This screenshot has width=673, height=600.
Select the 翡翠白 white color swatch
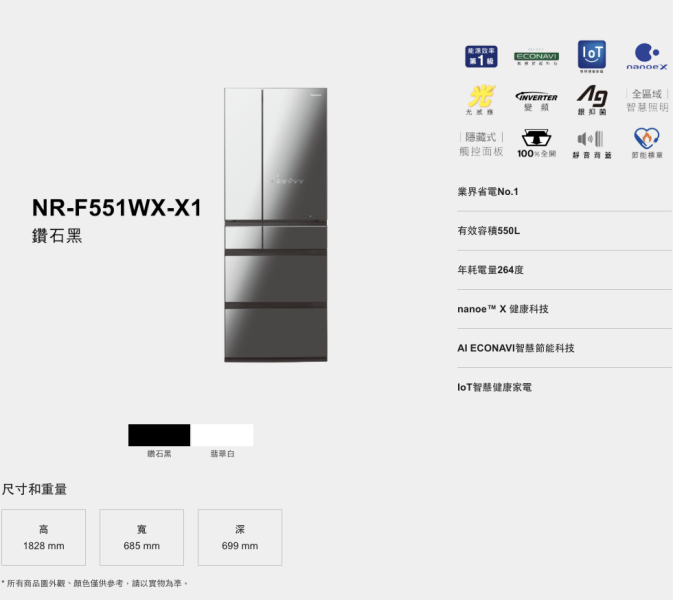click(222, 435)
